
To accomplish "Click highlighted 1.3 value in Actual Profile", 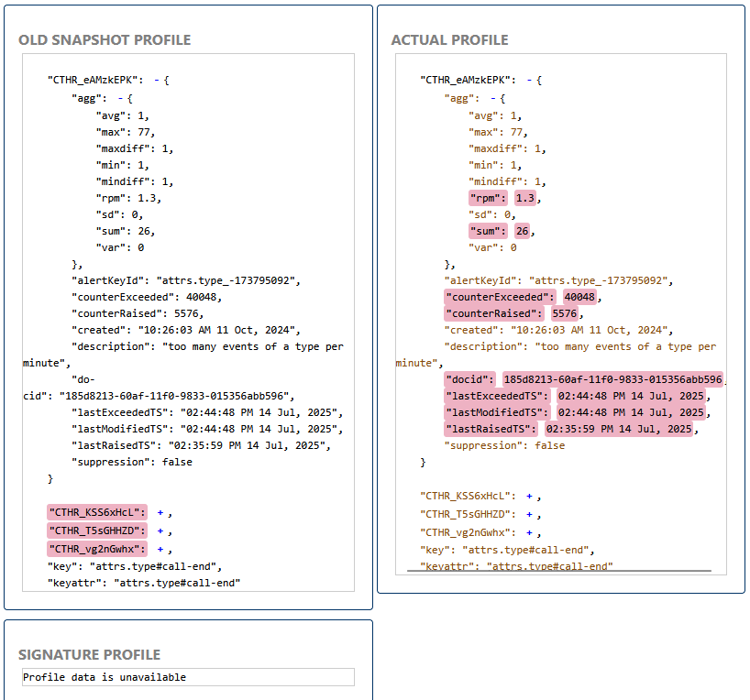I will [x=525, y=198].
